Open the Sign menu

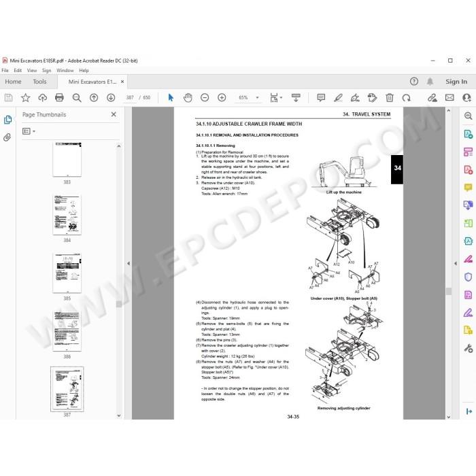coord(46,70)
